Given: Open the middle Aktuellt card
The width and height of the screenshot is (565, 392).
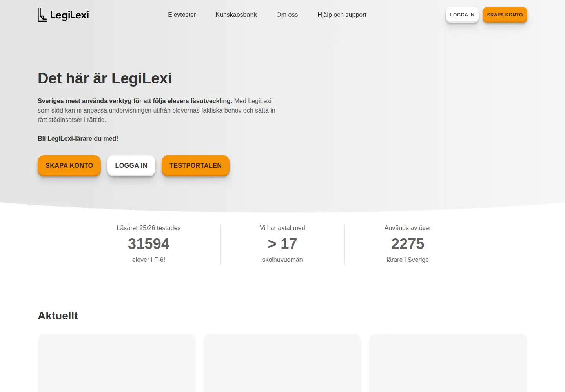Looking at the screenshot, I should (x=282, y=363).
